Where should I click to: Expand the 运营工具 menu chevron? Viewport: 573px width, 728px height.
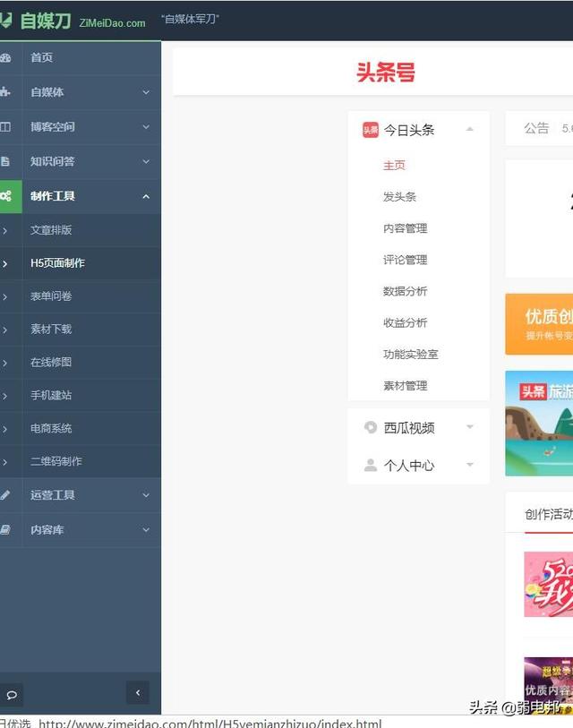tap(146, 495)
